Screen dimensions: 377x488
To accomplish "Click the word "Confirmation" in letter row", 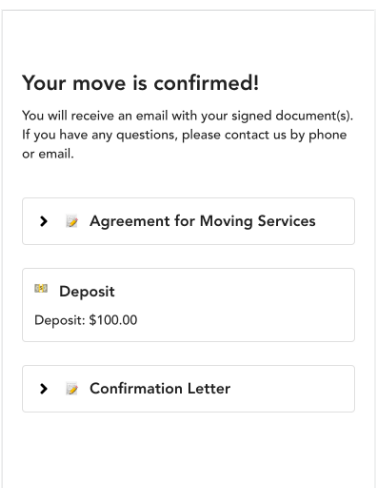I will point(136,389).
